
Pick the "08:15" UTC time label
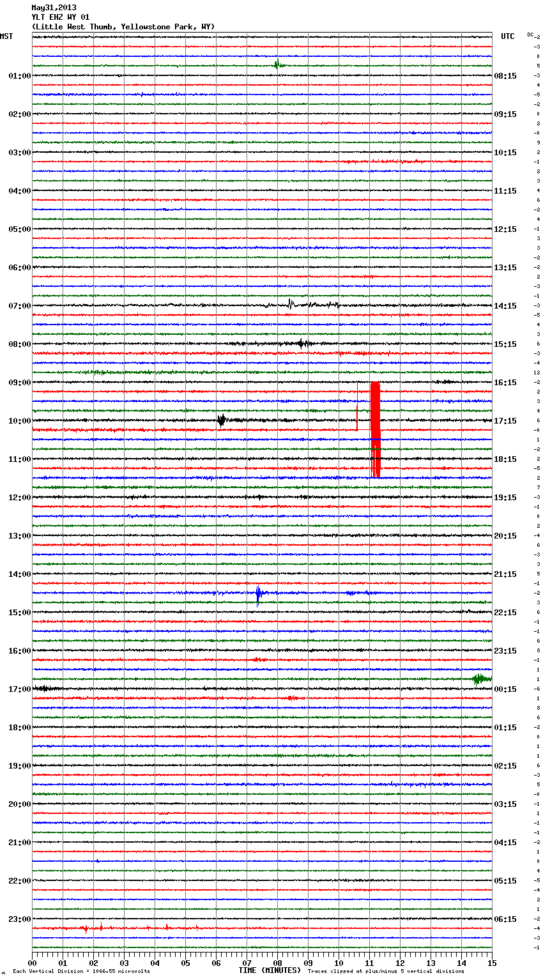pos(505,76)
